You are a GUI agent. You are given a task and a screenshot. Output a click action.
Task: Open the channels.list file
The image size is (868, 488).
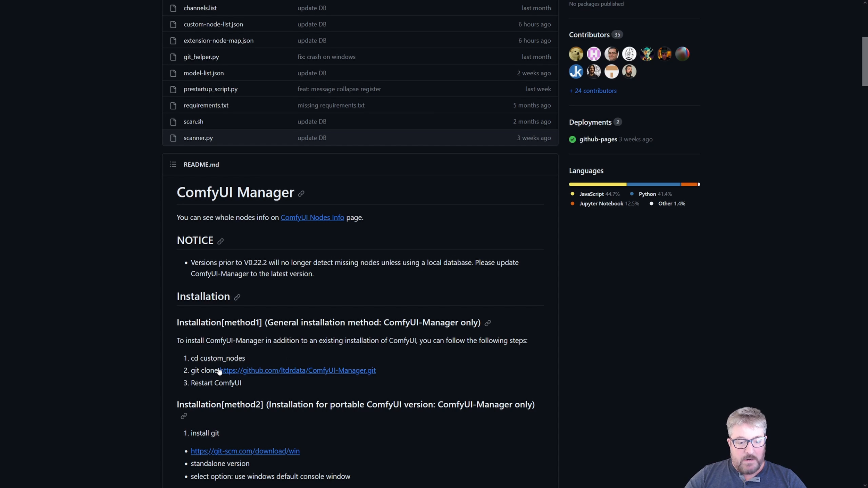(200, 8)
